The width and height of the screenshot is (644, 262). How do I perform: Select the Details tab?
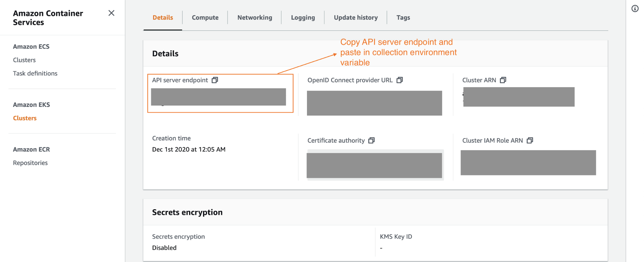163,18
